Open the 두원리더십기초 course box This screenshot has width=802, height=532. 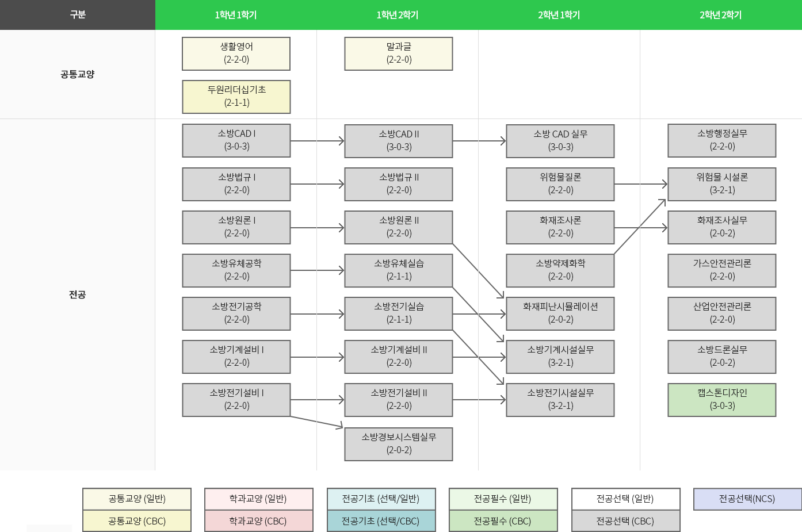(236, 97)
